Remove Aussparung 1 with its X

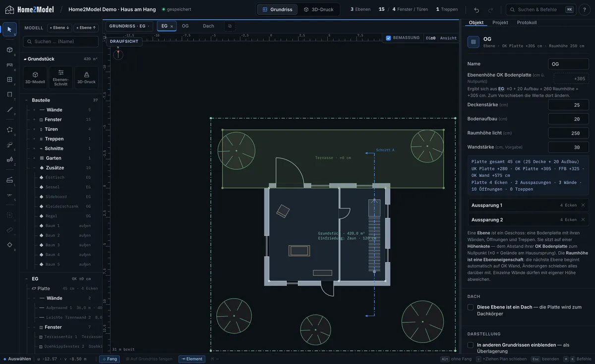[583, 205]
